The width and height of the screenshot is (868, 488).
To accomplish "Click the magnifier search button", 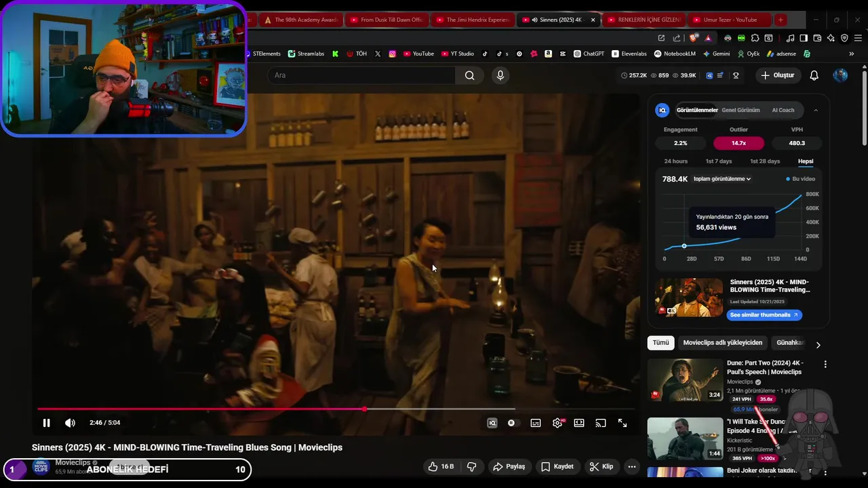I will tap(470, 75).
